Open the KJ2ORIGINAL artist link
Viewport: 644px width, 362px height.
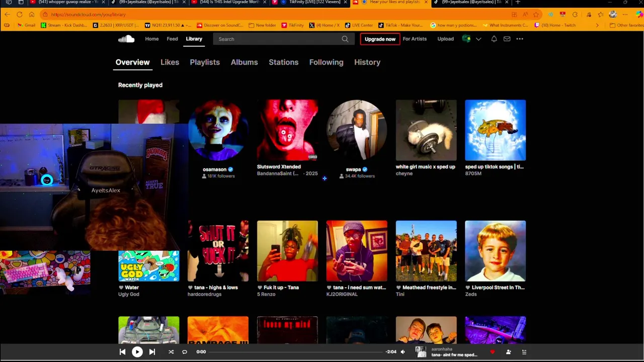tap(342, 294)
